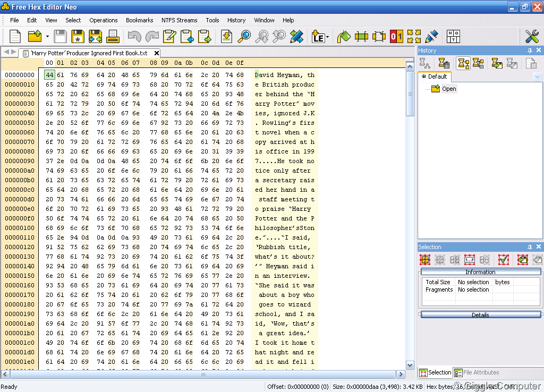Click the clipboard with pencil edit icon
This screenshot has height=392, width=544.
tap(169, 36)
